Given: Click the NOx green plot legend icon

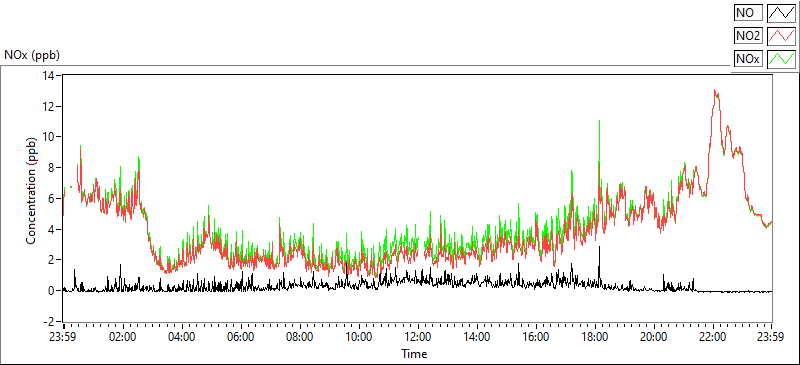Looking at the screenshot, I should [x=782, y=59].
